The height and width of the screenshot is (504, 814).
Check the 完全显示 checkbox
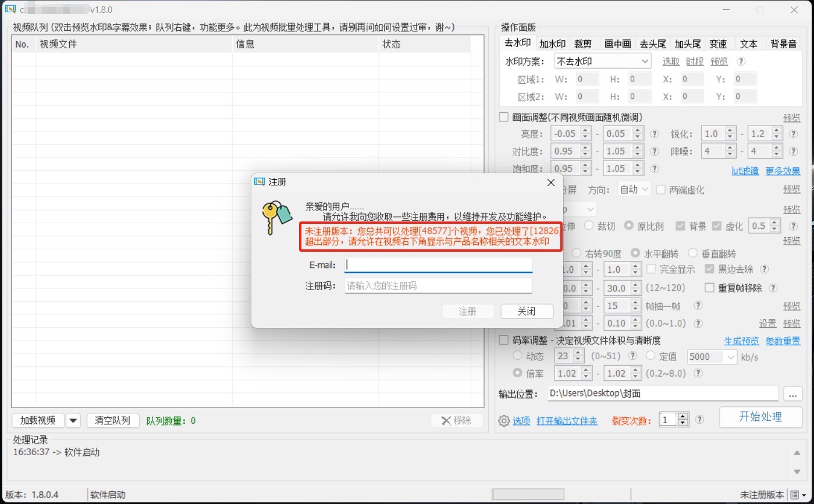pyautogui.click(x=652, y=269)
